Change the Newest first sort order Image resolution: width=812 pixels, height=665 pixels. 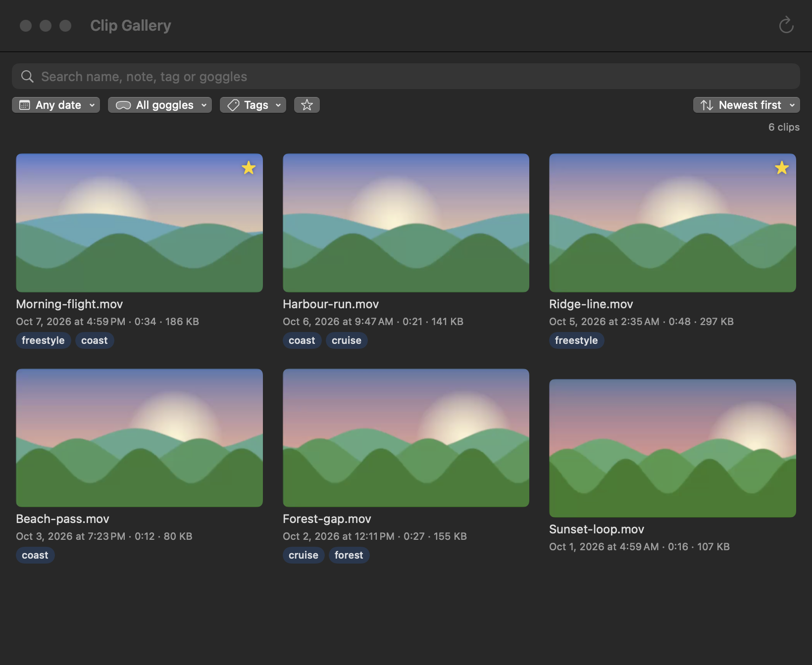[747, 105]
